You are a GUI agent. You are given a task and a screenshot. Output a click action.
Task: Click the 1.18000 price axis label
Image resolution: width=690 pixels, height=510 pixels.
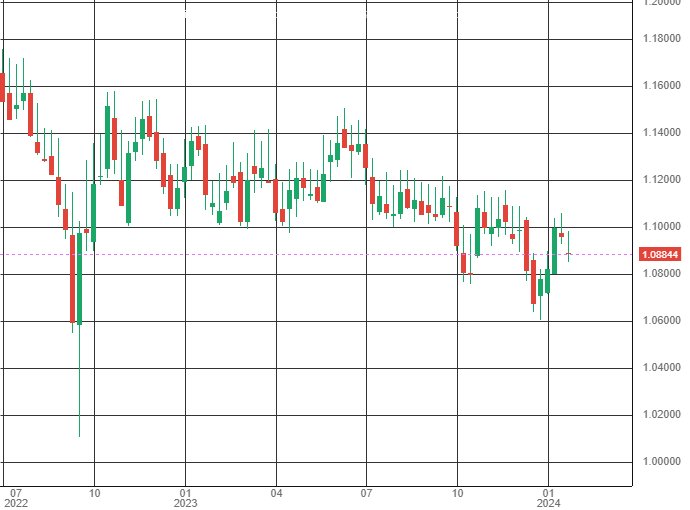coord(661,38)
